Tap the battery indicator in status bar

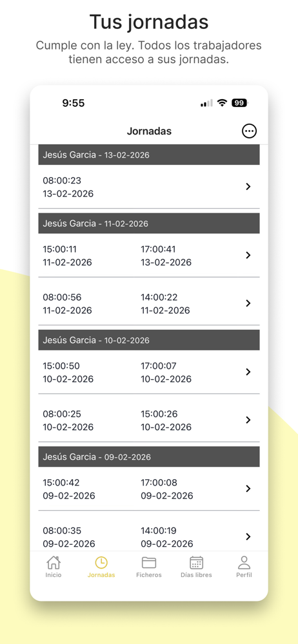pos(239,103)
